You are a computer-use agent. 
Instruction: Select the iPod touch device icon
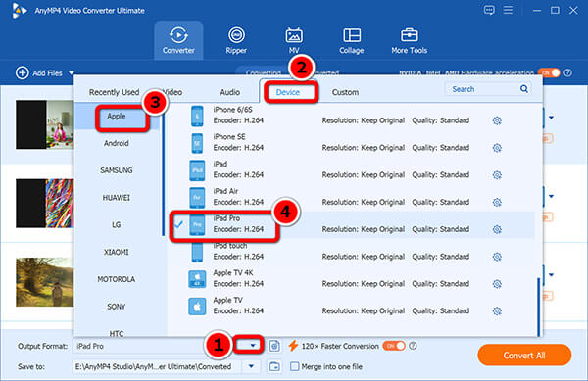click(197, 253)
